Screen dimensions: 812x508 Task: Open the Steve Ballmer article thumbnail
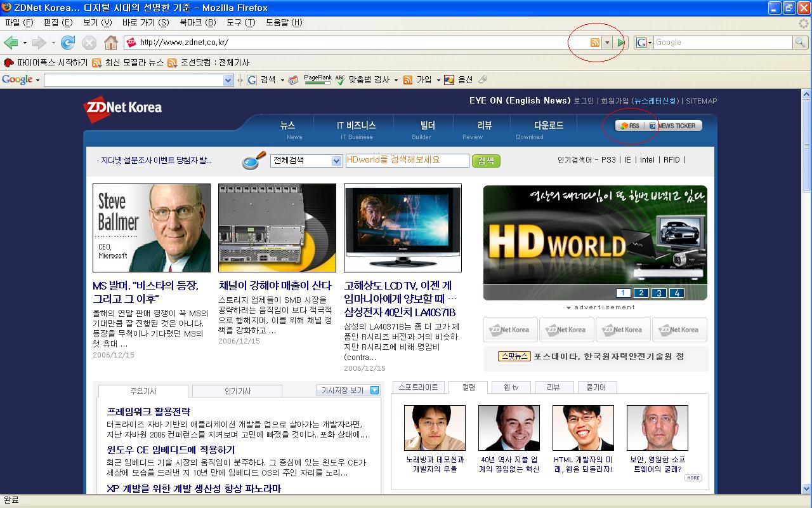pos(152,228)
